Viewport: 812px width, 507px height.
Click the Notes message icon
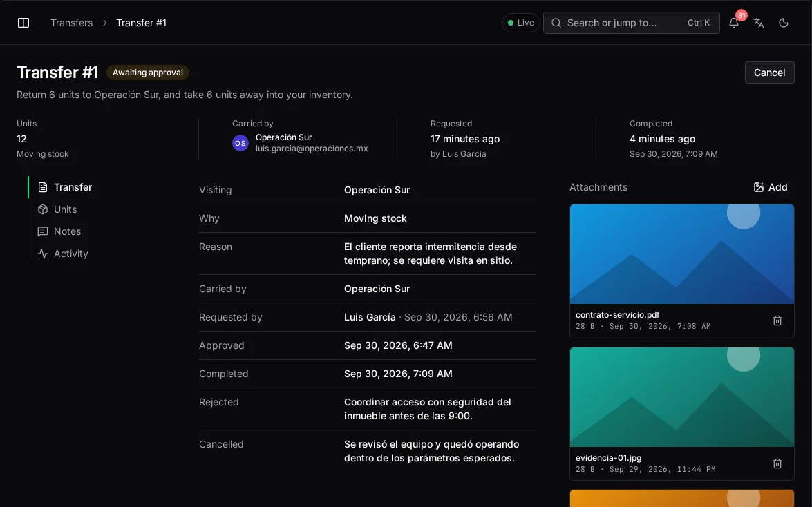[43, 231]
